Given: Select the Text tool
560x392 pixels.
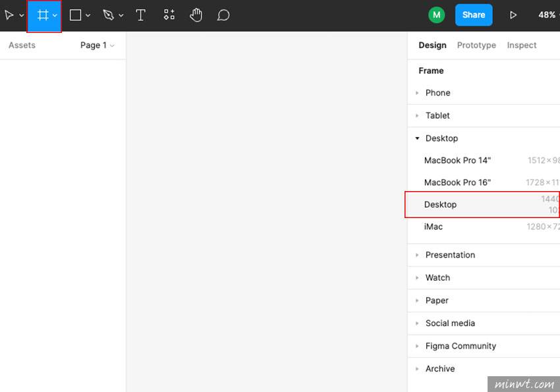Looking at the screenshot, I should pos(141,15).
